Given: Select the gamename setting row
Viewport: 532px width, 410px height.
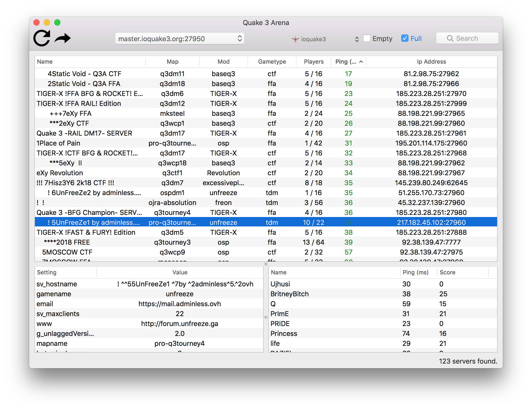Looking at the screenshot, I should 149,294.
